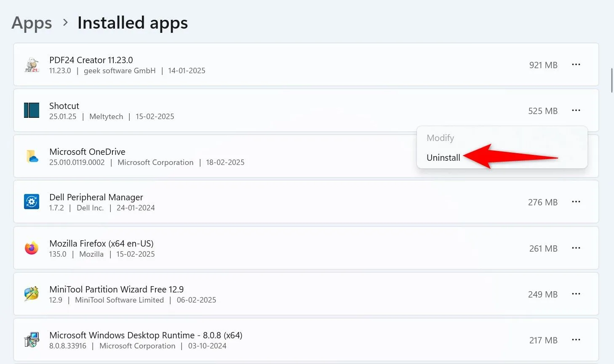
Task: Click the Windows Desktop Runtime installer icon
Action: click(x=32, y=340)
